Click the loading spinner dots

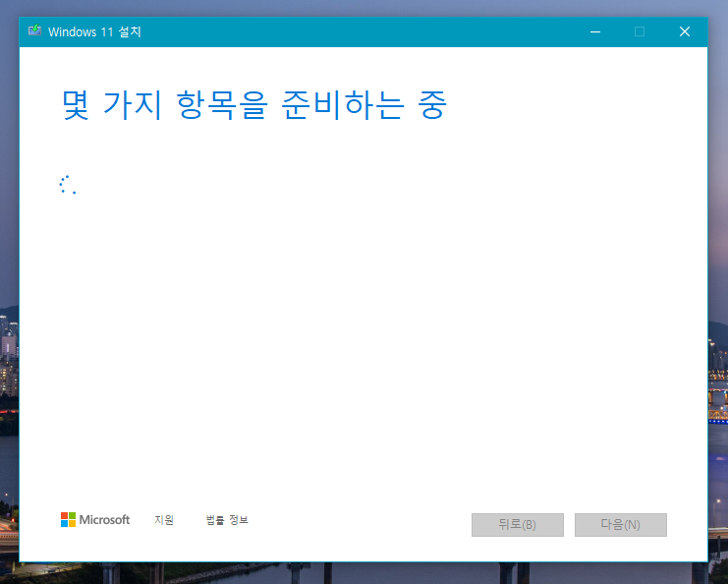[x=68, y=185]
